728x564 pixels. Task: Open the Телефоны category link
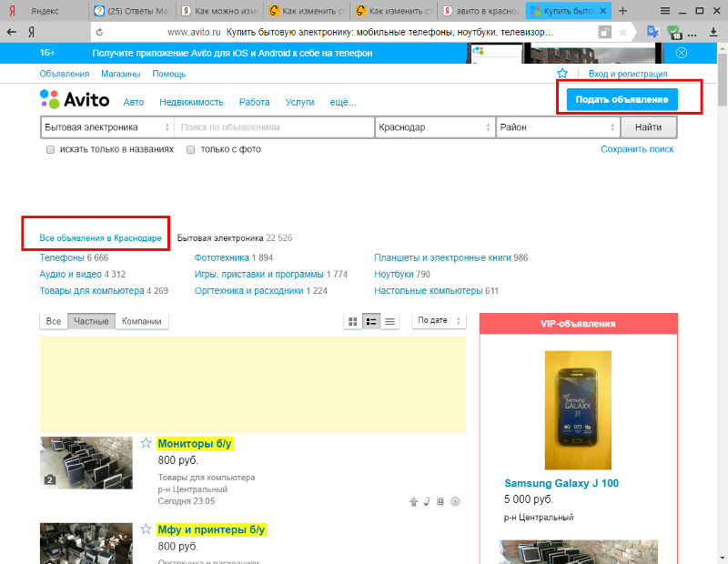pyautogui.click(x=62, y=257)
